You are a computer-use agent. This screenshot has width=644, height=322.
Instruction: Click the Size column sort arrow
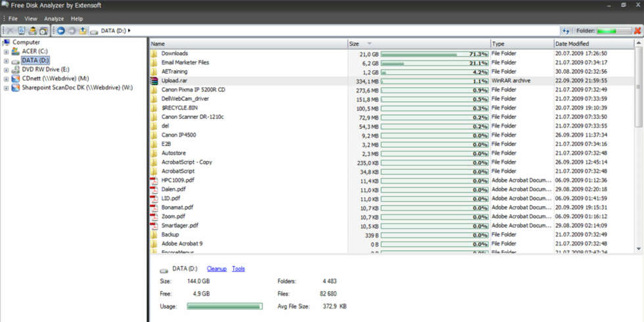(x=369, y=43)
